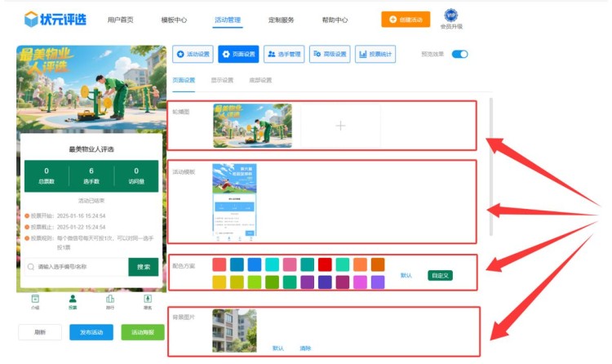612x364 pixels.
Task: Open 模板中心 in top navigation
Action: tap(174, 20)
